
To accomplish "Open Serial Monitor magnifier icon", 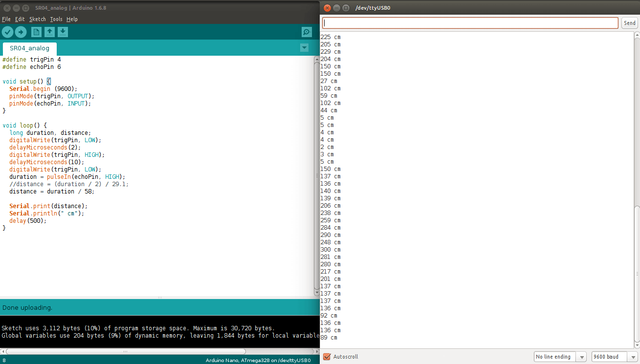I will [x=307, y=32].
